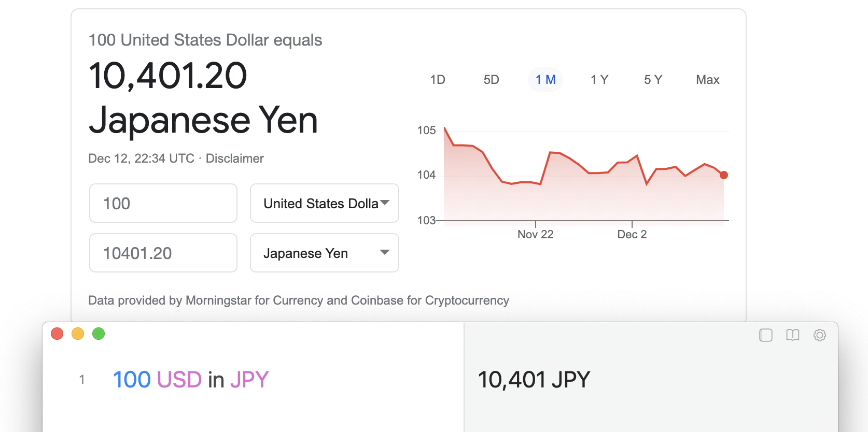Select the 1D chart range
The height and width of the screenshot is (432, 868).
point(438,80)
